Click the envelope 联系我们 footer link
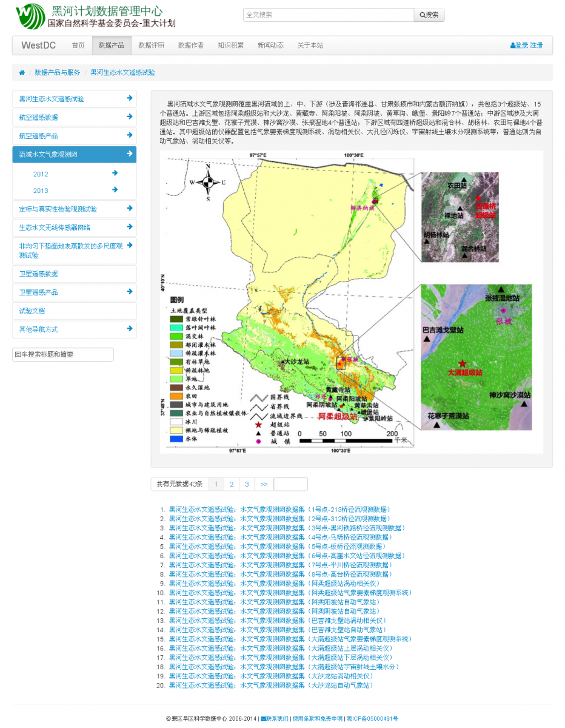The height and width of the screenshot is (728, 565). (x=275, y=718)
